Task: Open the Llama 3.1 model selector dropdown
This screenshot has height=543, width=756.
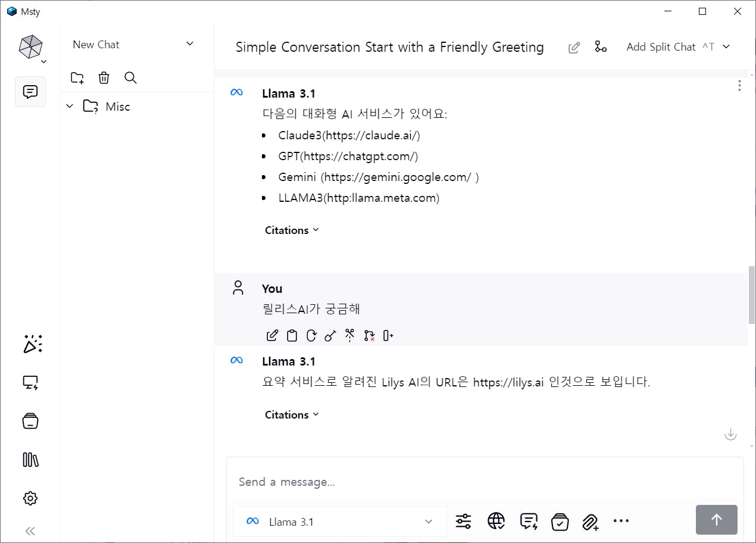Action: click(339, 522)
